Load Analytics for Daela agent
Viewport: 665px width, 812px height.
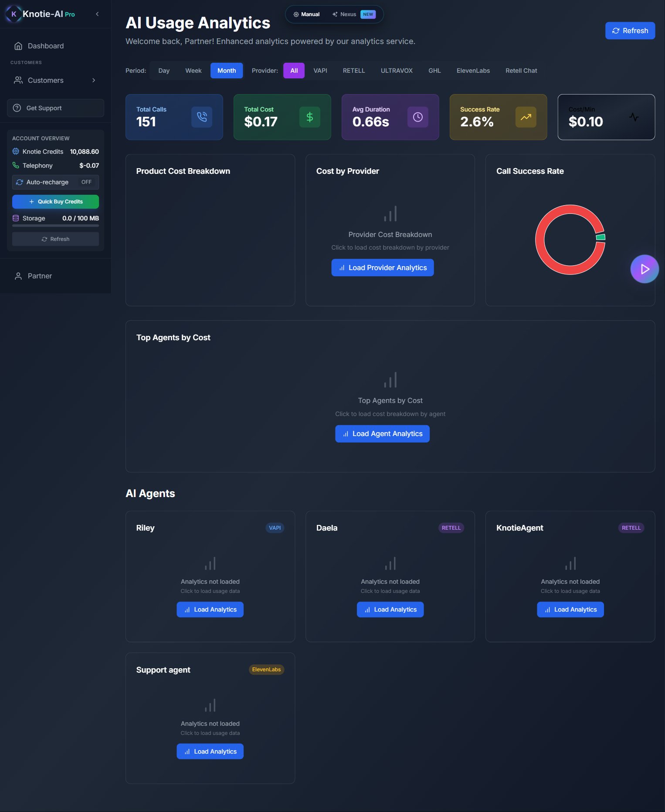[x=390, y=609]
